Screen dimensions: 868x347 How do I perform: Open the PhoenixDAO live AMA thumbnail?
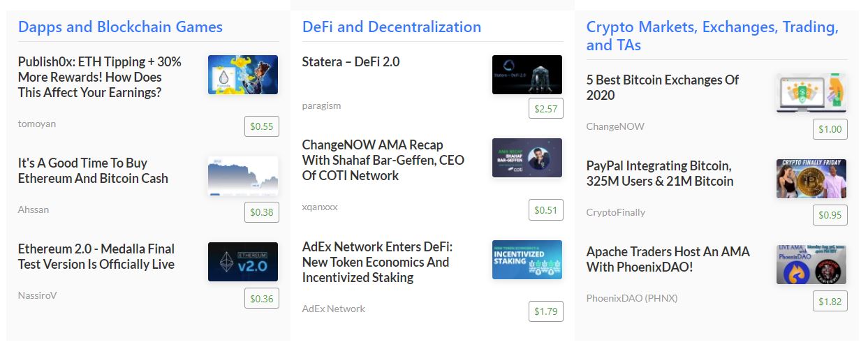(811, 265)
